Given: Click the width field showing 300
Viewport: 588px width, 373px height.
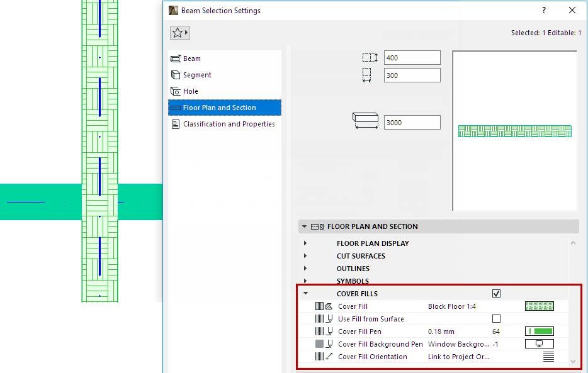Looking at the screenshot, I should pyautogui.click(x=412, y=75).
